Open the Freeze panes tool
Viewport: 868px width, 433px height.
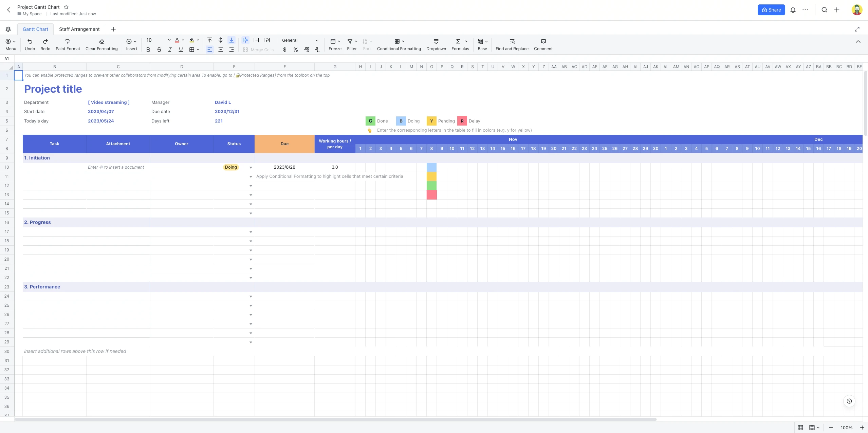point(334,44)
